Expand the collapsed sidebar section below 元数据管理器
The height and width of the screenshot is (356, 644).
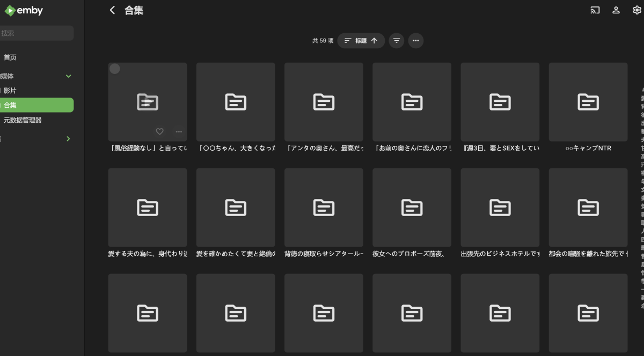[x=68, y=139]
